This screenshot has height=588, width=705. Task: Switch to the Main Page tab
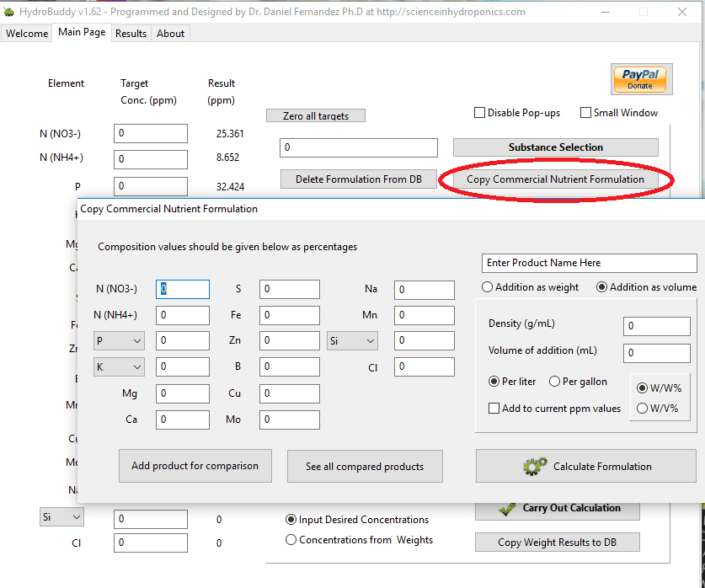pyautogui.click(x=82, y=32)
